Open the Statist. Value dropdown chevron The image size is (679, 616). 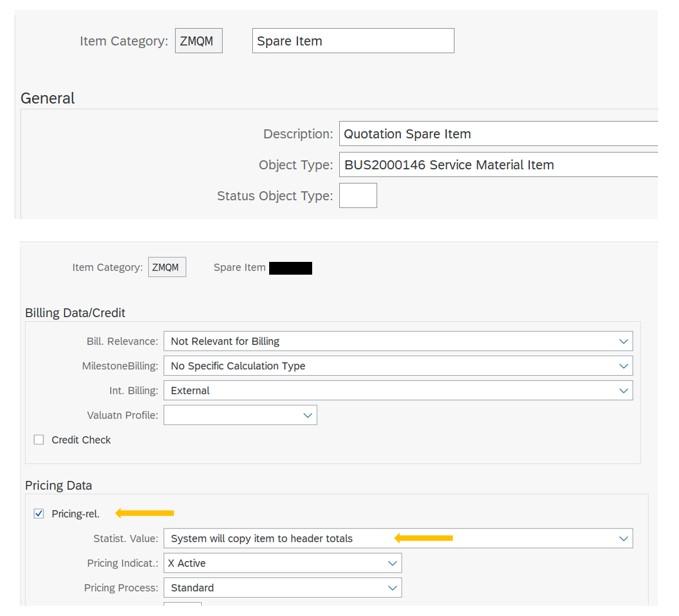coord(623,539)
